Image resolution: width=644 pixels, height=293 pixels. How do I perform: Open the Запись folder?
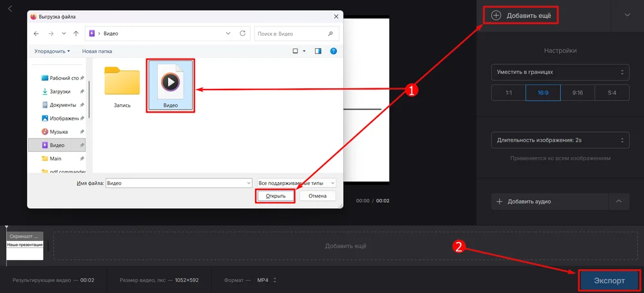point(122,86)
